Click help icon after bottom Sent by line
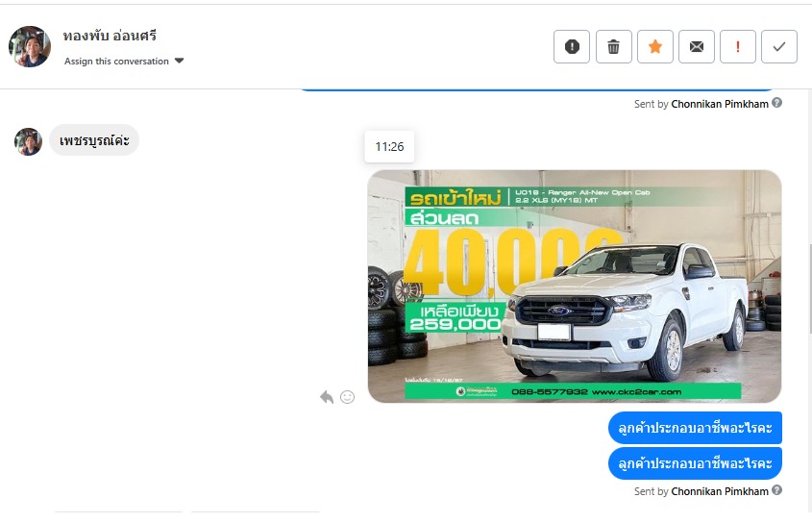This screenshot has height=523, width=812. coord(776,489)
